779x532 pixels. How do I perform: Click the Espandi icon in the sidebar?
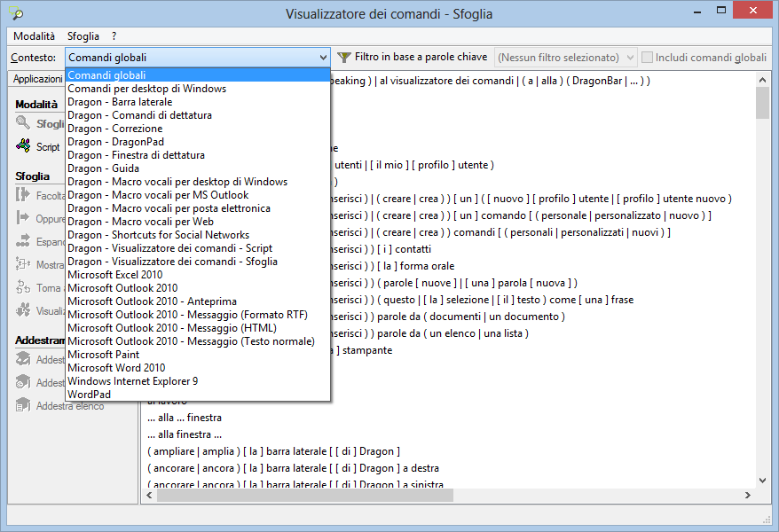[x=23, y=240]
